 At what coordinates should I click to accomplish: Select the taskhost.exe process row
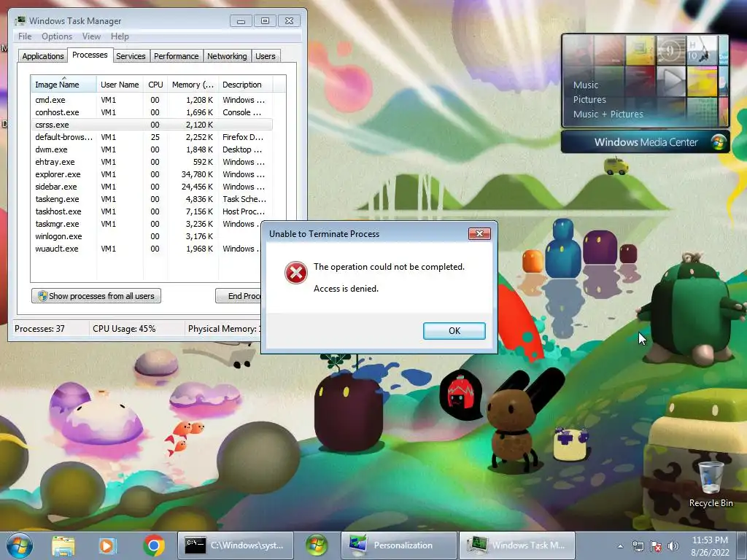point(152,211)
